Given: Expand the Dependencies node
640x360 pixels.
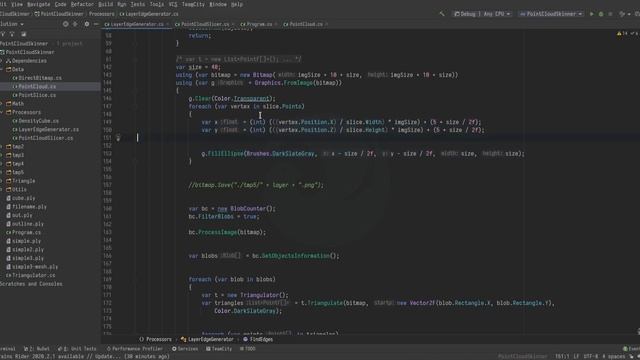Looking at the screenshot, I should pyautogui.click(x=2, y=61).
